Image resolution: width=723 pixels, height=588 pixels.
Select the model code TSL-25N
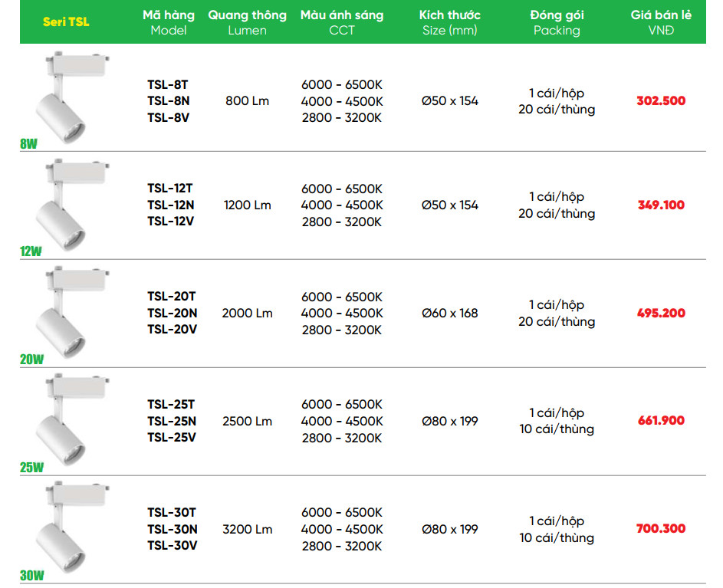coord(172,421)
